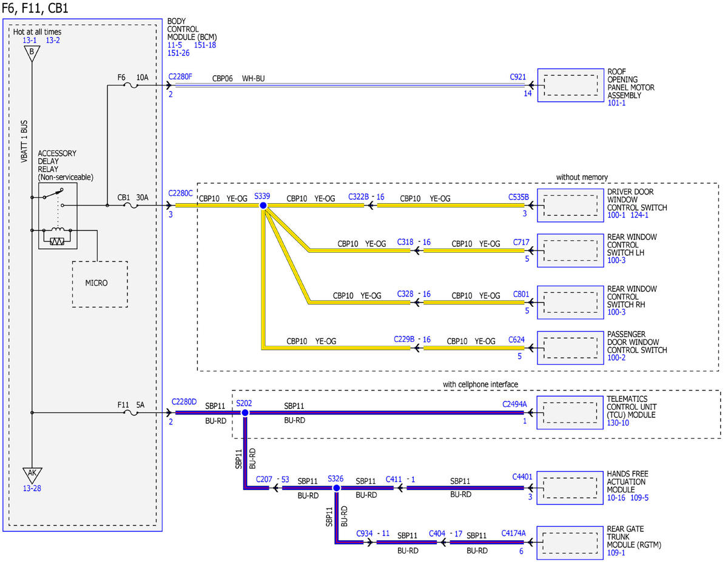
Task: Open reference 109-5 for hands free actuation module
Action: tap(639, 498)
